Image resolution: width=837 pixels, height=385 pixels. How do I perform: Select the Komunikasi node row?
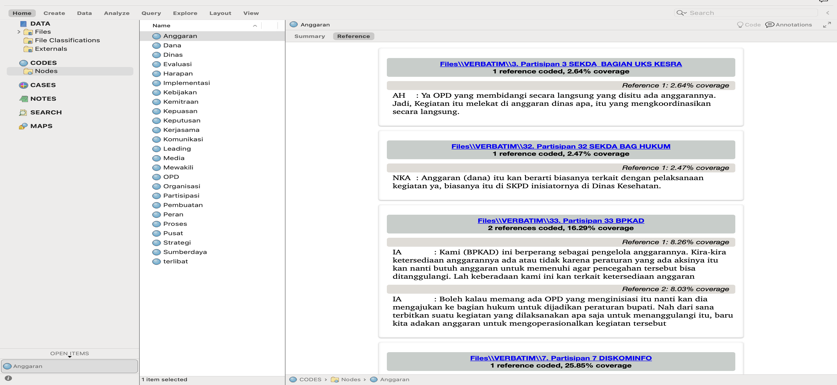tap(212, 139)
